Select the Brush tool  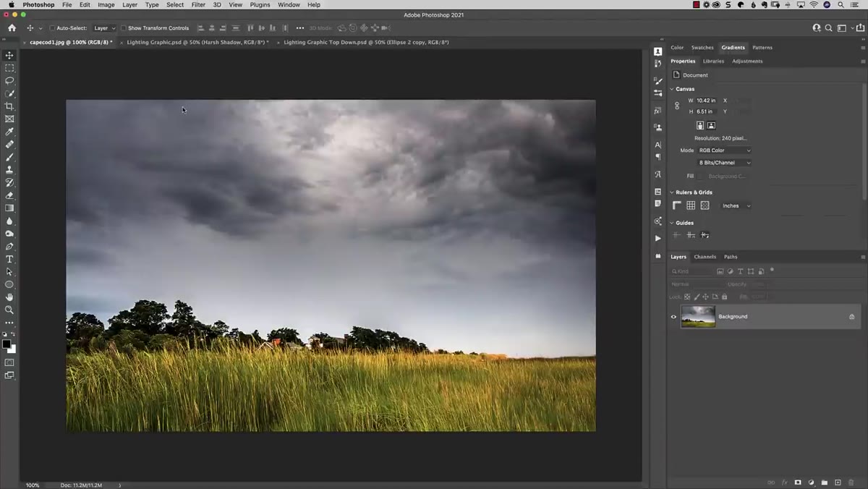click(x=9, y=157)
